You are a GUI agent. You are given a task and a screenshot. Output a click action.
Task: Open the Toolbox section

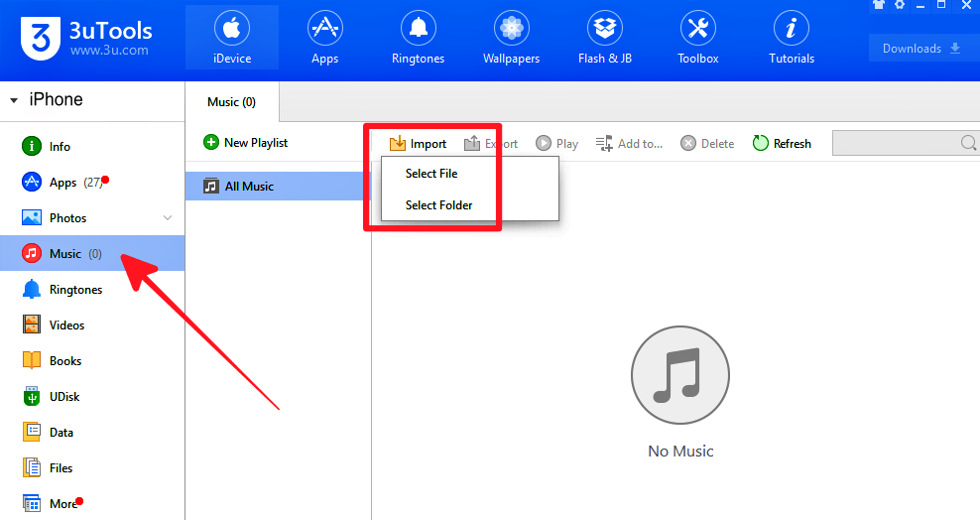(697, 38)
